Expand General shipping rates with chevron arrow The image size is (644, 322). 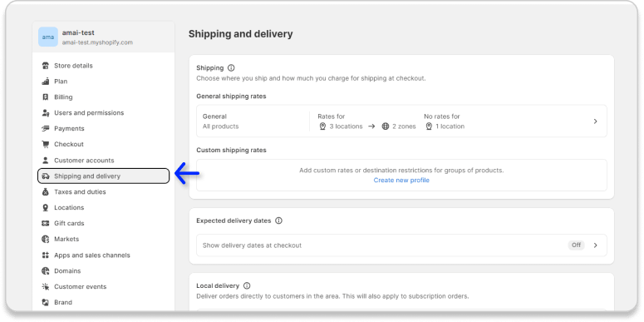(596, 121)
